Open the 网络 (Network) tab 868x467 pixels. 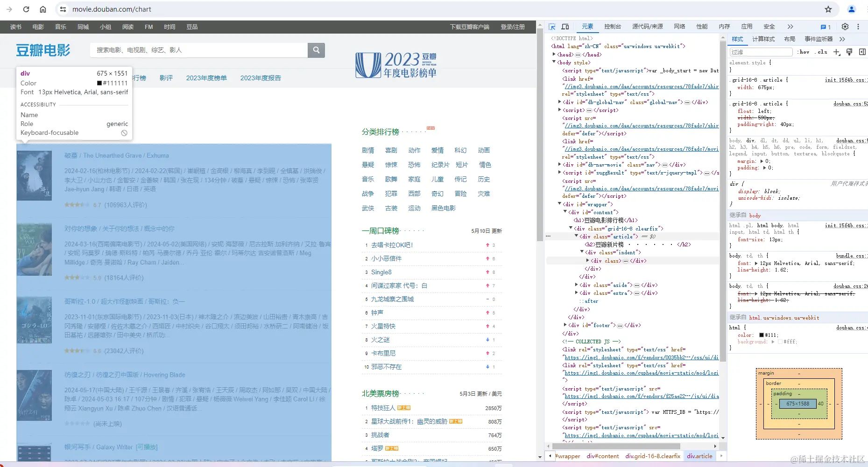(x=679, y=27)
